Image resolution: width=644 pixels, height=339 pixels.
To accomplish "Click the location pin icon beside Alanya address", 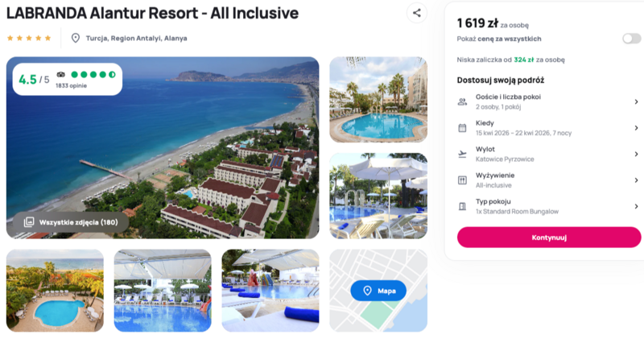I will [x=75, y=38].
